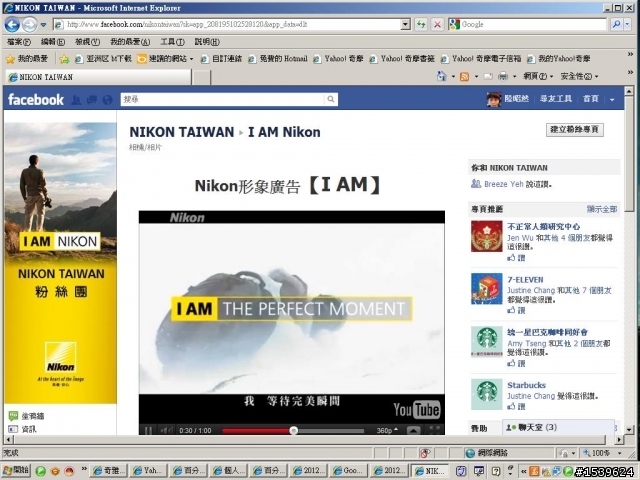Click the video pop-out expand icon
The image size is (640, 480).
click(x=413, y=430)
